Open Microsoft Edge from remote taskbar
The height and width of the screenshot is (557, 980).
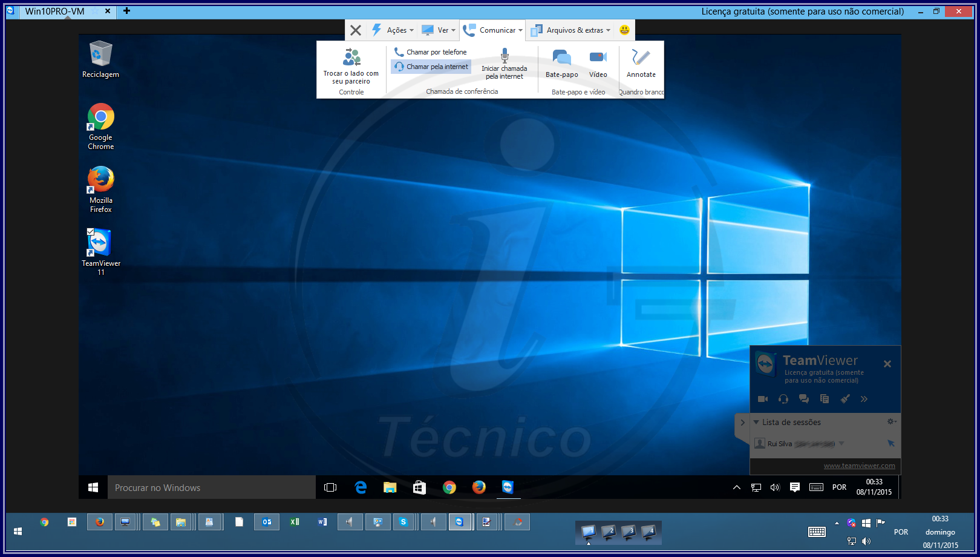361,487
